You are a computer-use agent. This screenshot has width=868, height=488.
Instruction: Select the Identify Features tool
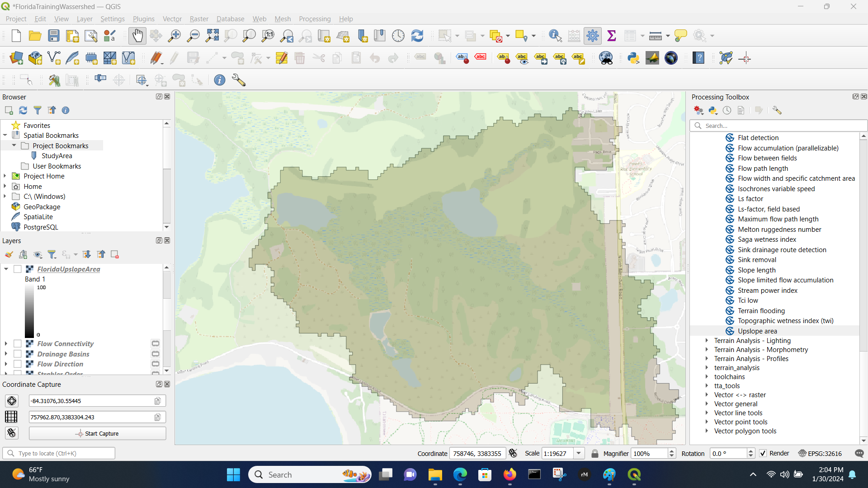tap(555, 36)
